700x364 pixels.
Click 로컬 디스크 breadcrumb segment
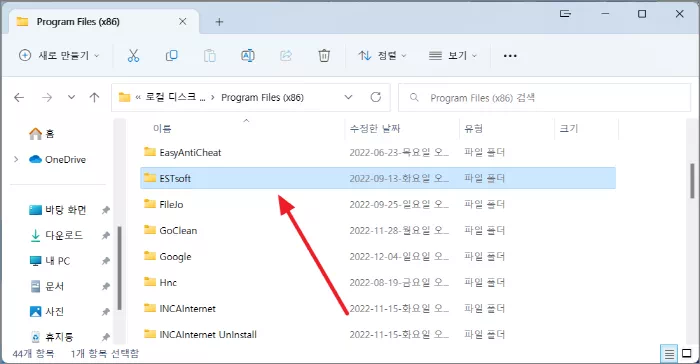175,97
